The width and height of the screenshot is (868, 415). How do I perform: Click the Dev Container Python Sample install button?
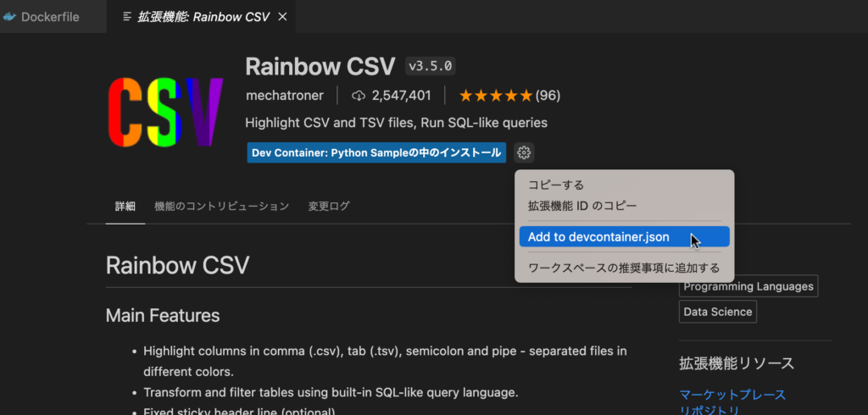tap(376, 152)
